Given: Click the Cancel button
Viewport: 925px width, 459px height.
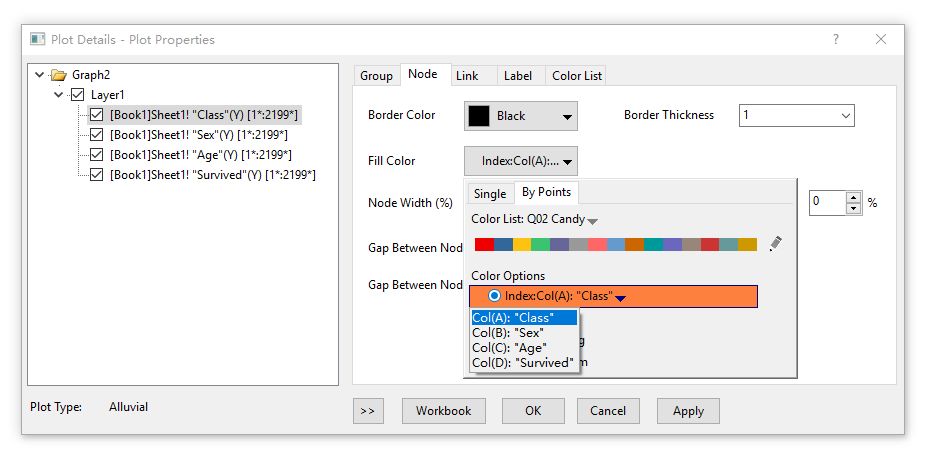Looking at the screenshot, I should pyautogui.click(x=608, y=411).
